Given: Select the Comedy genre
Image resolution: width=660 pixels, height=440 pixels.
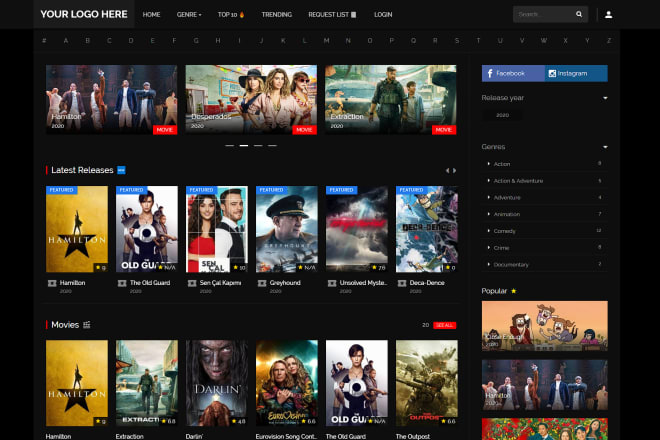Looking at the screenshot, I should (545, 231).
